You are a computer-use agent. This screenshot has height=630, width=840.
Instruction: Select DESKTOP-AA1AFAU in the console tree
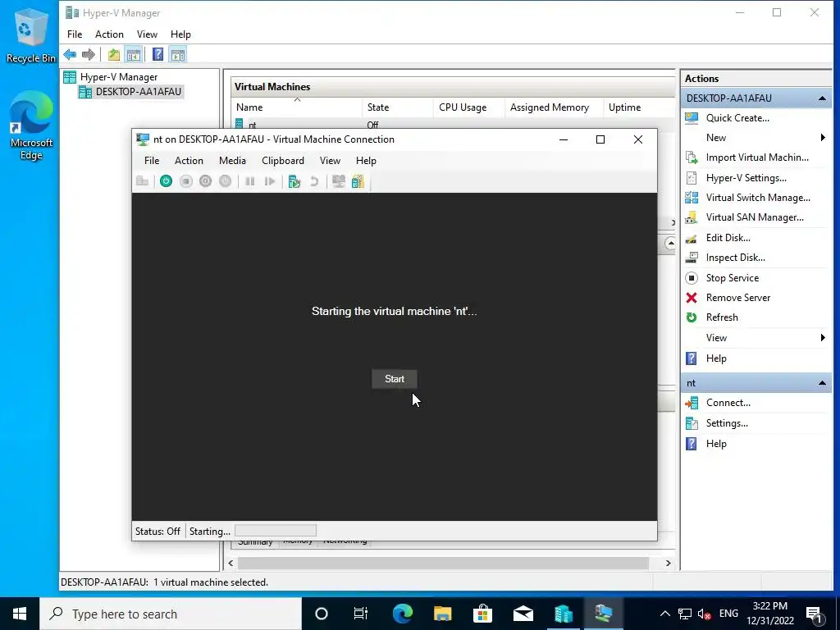138,92
